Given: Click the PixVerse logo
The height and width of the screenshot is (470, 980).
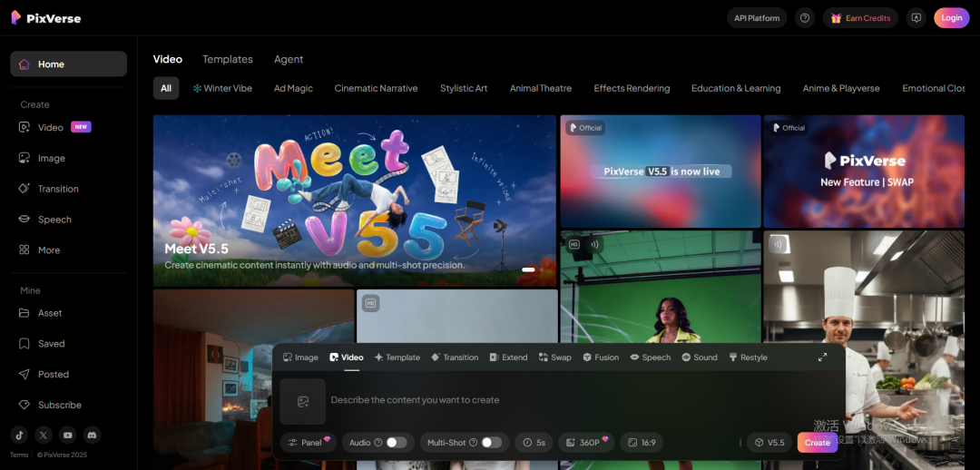Looking at the screenshot, I should click(45, 18).
